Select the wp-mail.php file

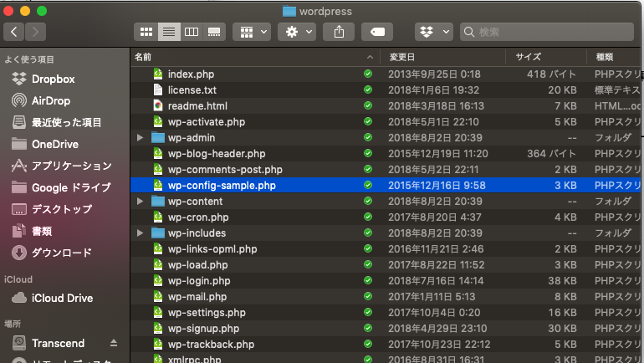point(386,296)
